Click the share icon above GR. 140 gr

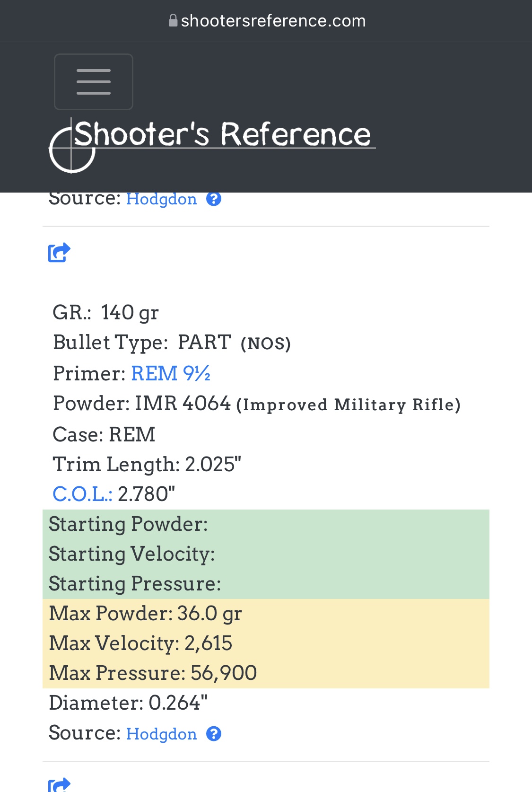tap(59, 252)
